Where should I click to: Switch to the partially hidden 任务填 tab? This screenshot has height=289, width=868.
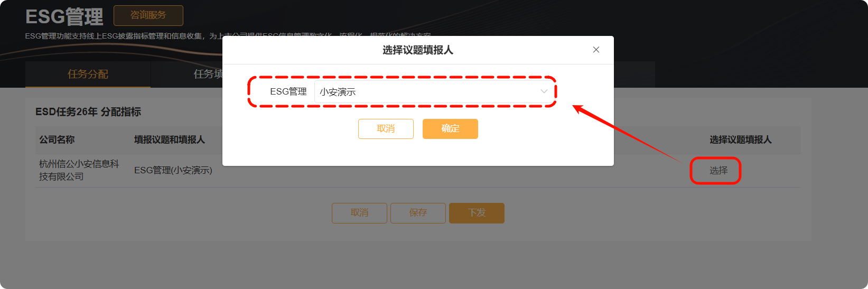[208, 74]
